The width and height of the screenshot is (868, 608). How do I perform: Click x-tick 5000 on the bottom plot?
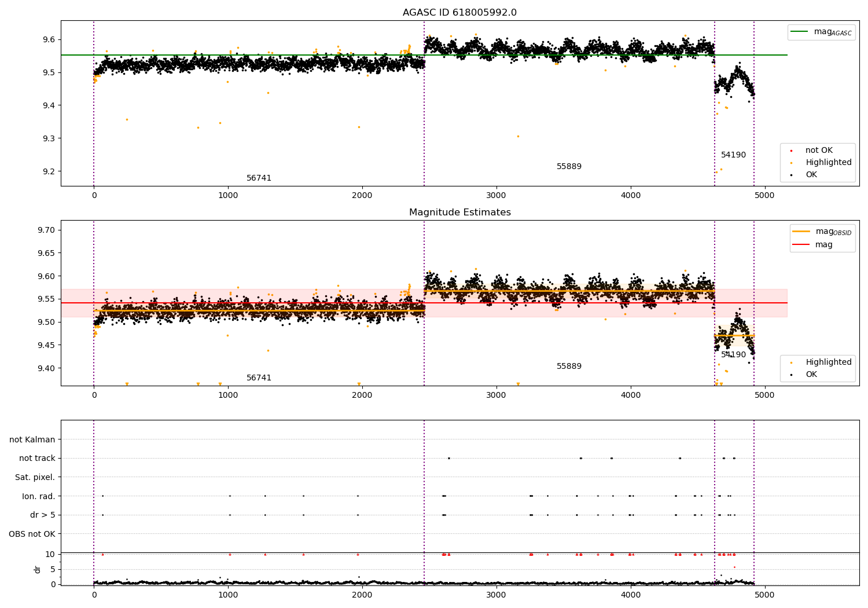[765, 595]
